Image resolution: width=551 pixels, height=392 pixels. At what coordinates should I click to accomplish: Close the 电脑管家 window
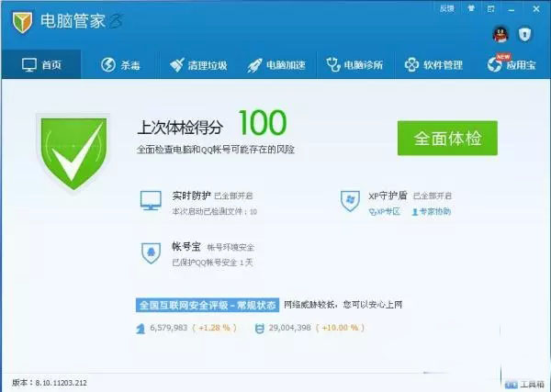point(536,9)
